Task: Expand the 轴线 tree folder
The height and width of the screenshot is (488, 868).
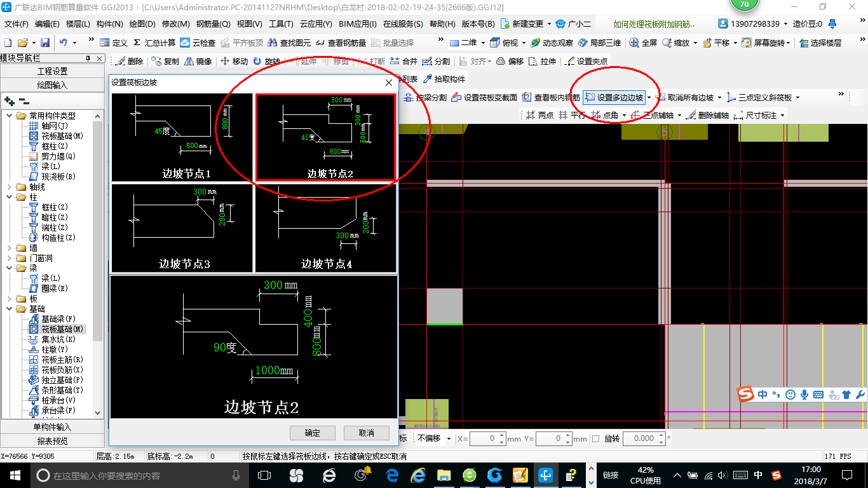Action: [9, 187]
